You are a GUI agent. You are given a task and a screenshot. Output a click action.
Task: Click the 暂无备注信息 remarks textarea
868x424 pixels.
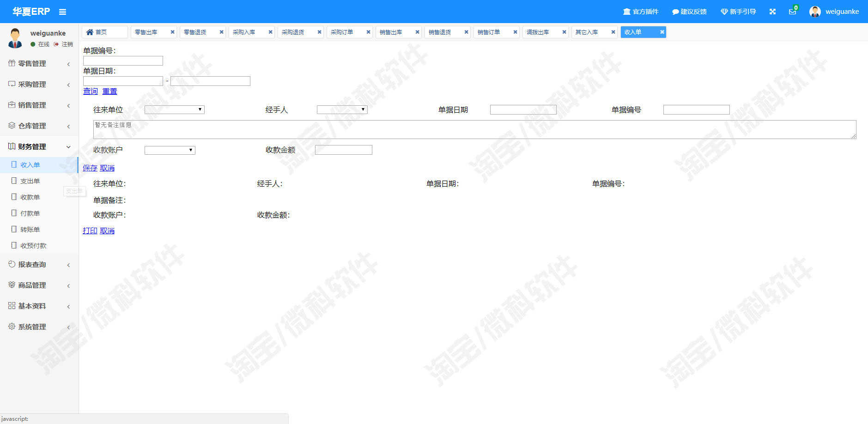click(475, 129)
